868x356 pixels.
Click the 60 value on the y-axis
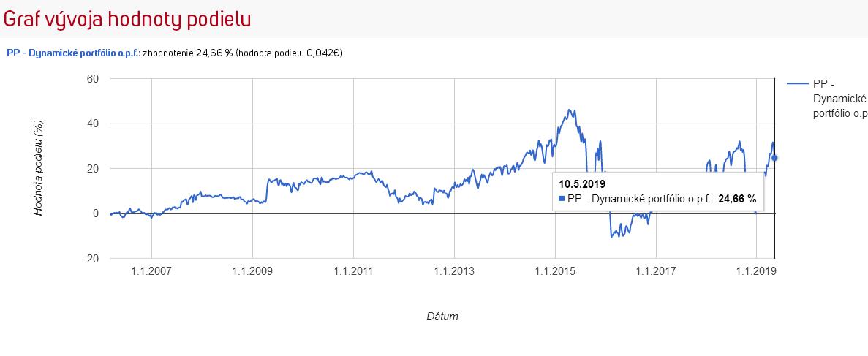(93, 79)
